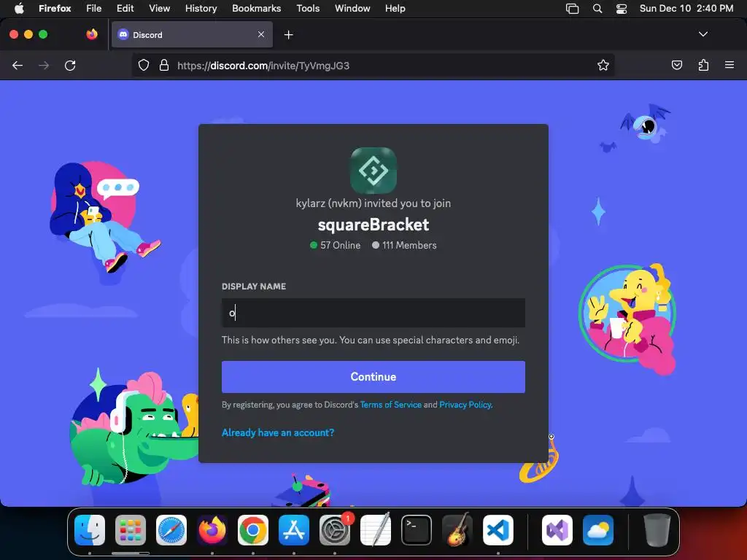The width and height of the screenshot is (747, 560).
Task: Open Launchpad from the Dock
Action: [131, 530]
